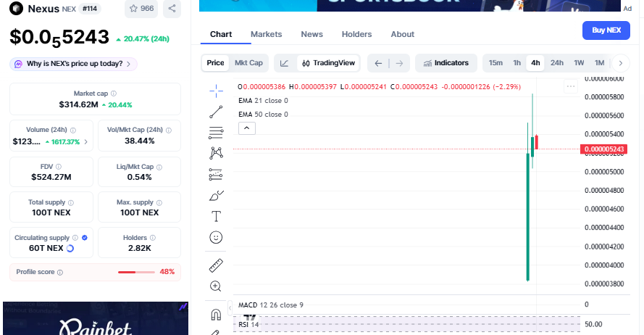The image size is (644, 335).
Task: Open the Markets tab
Action: click(x=266, y=34)
